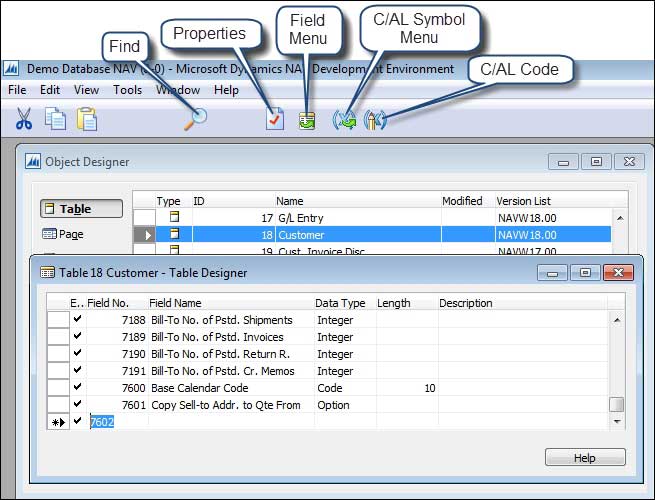Click the length value 10 for Base Calendar Code
The width and height of the screenshot is (655, 500).
430,388
